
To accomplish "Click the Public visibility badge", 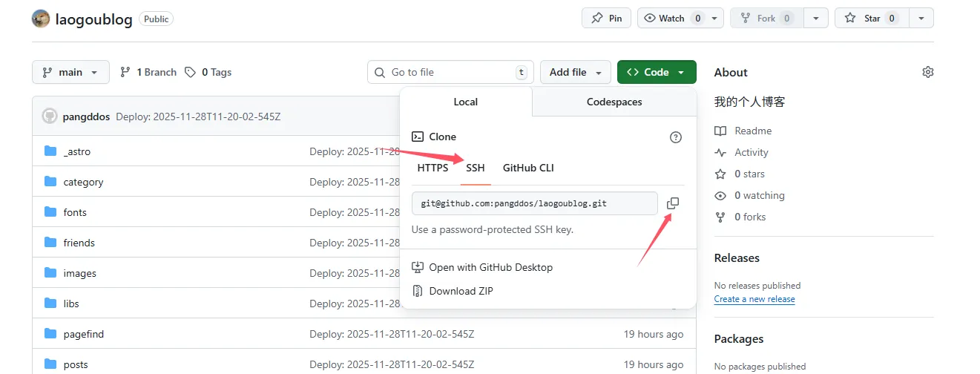I will pyautogui.click(x=157, y=19).
